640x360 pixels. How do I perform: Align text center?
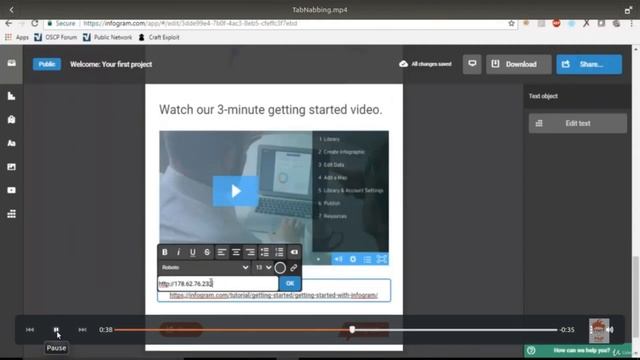[236, 252]
